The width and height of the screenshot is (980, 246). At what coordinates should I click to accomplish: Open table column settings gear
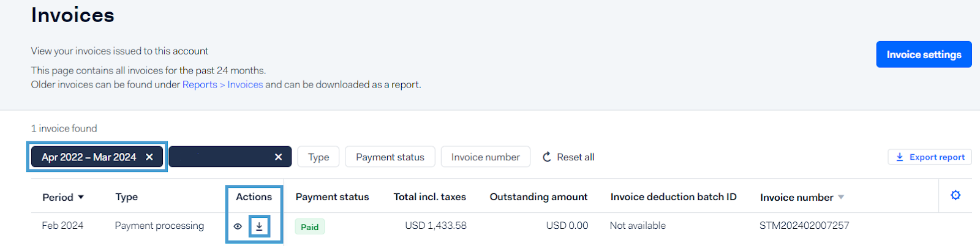[955, 195]
